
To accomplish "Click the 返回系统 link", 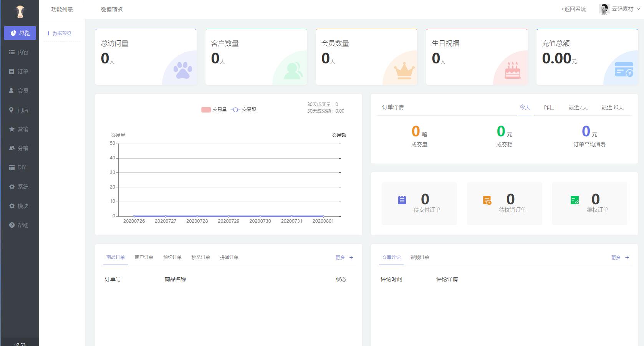I will 573,9.
